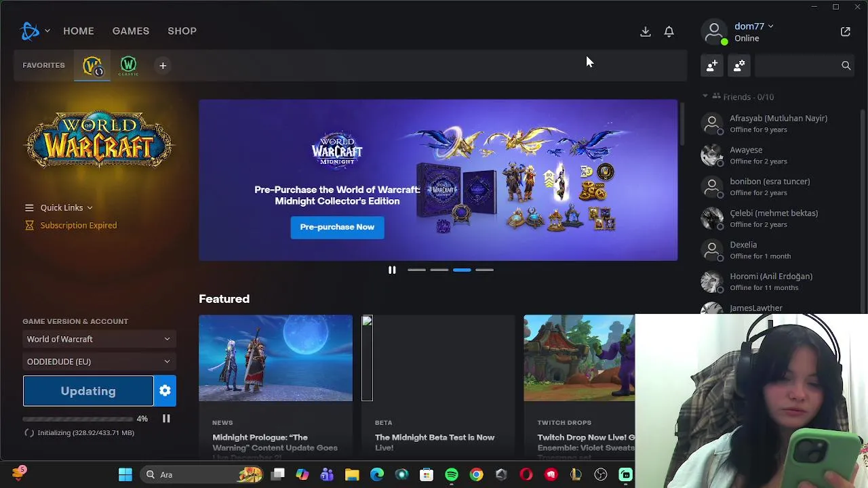This screenshot has width=868, height=488.
Task: Pop out the social panel icon
Action: point(845,31)
